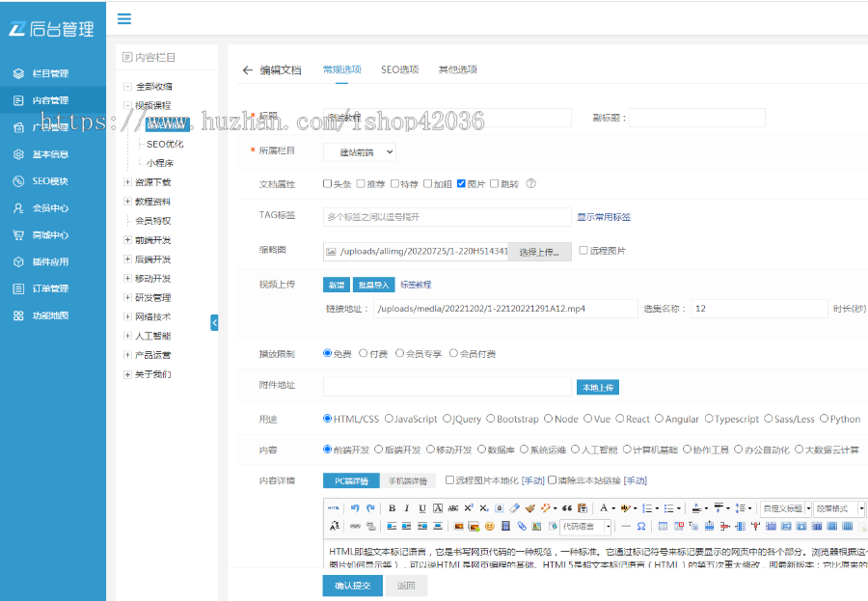The width and height of the screenshot is (868, 601).
Task: Switch to the 其他选项 tab
Action: [x=458, y=69]
